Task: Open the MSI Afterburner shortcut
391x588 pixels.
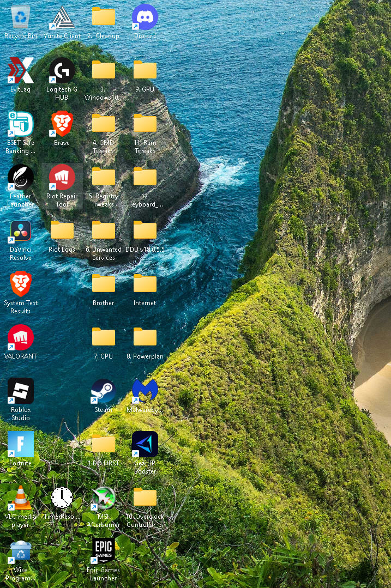Action: (x=104, y=498)
